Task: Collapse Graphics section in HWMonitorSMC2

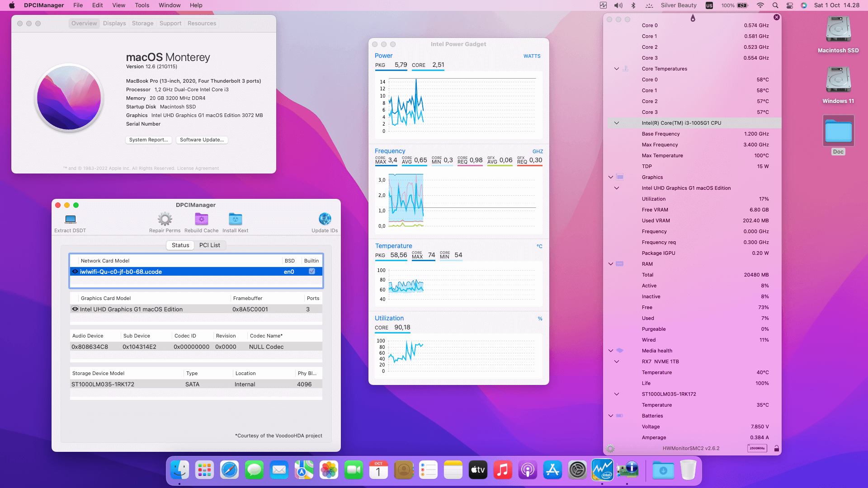Action: point(611,177)
